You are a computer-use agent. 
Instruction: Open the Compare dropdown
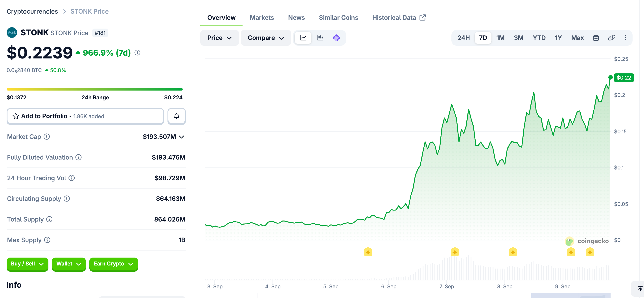coord(266,38)
